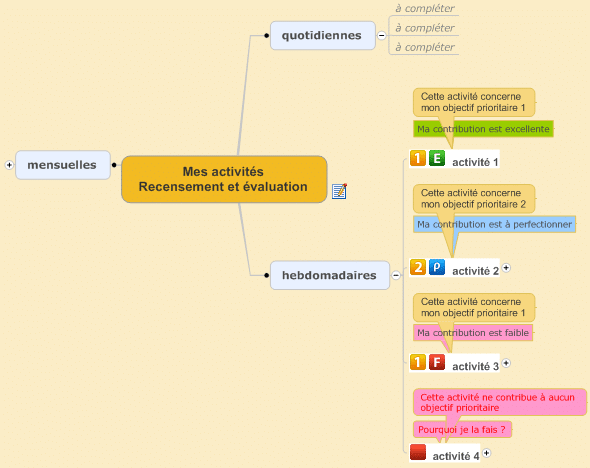
Task: Select the hebdomadaires topic
Action: [x=330, y=275]
